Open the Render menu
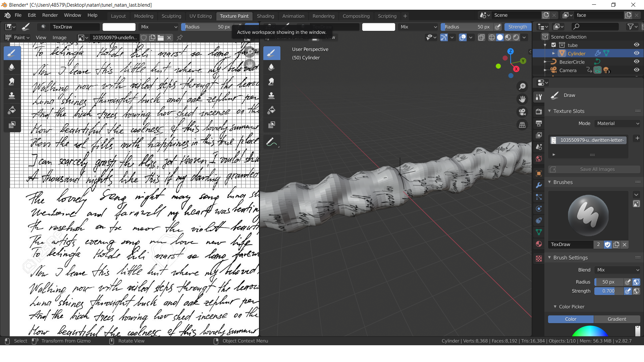The width and height of the screenshot is (644, 362). 50,15
